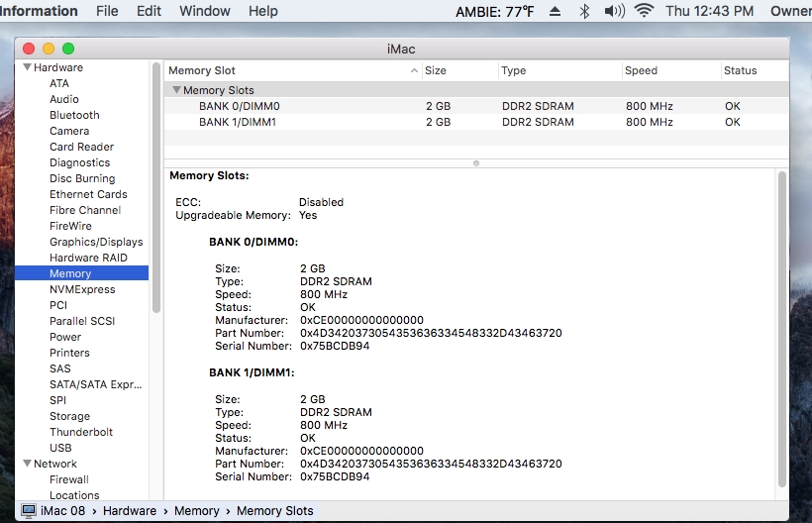Image resolution: width=812 pixels, height=523 pixels.
Task: Click Upgradeable Memory value Yes
Action: pyautogui.click(x=308, y=215)
